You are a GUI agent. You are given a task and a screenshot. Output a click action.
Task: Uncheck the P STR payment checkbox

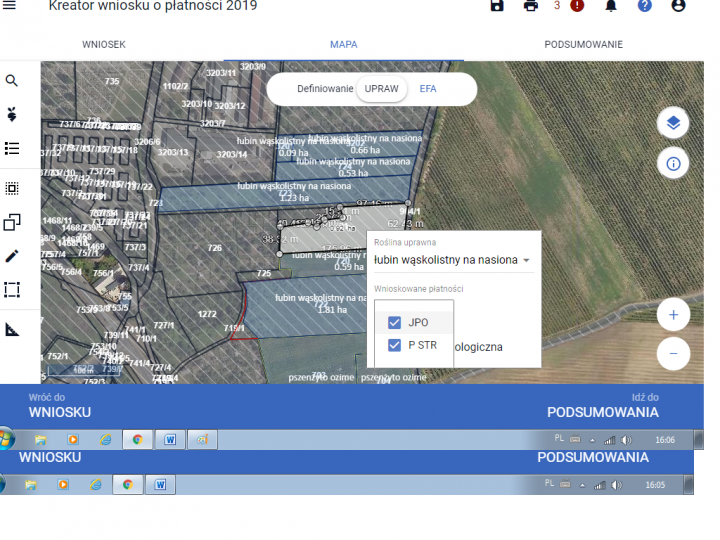point(394,345)
